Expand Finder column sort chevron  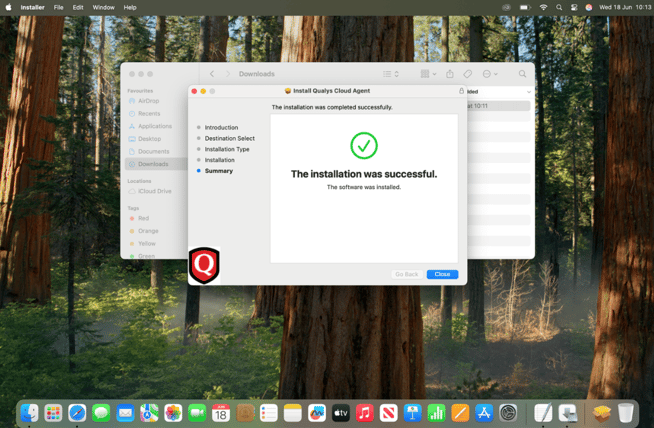tap(528, 92)
